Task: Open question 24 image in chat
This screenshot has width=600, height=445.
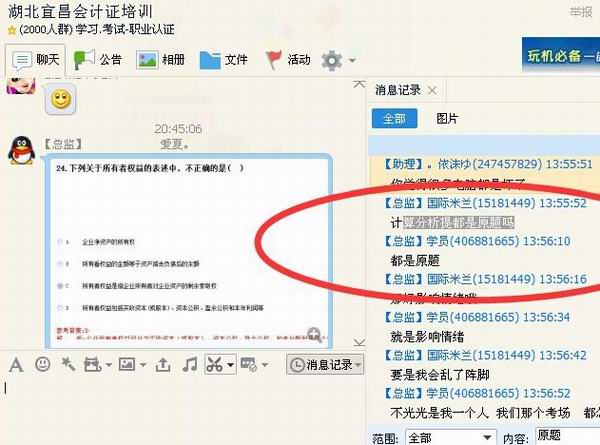Action: point(189,251)
